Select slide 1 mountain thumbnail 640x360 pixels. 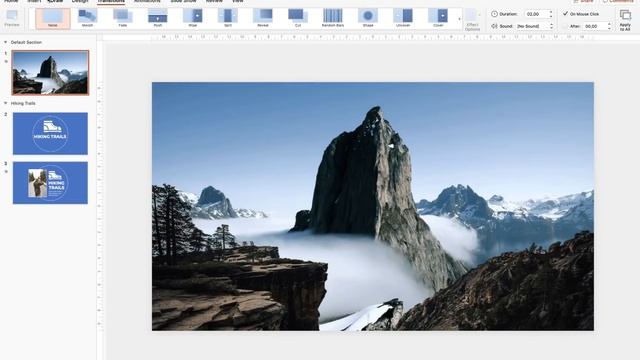pyautogui.click(x=50, y=73)
